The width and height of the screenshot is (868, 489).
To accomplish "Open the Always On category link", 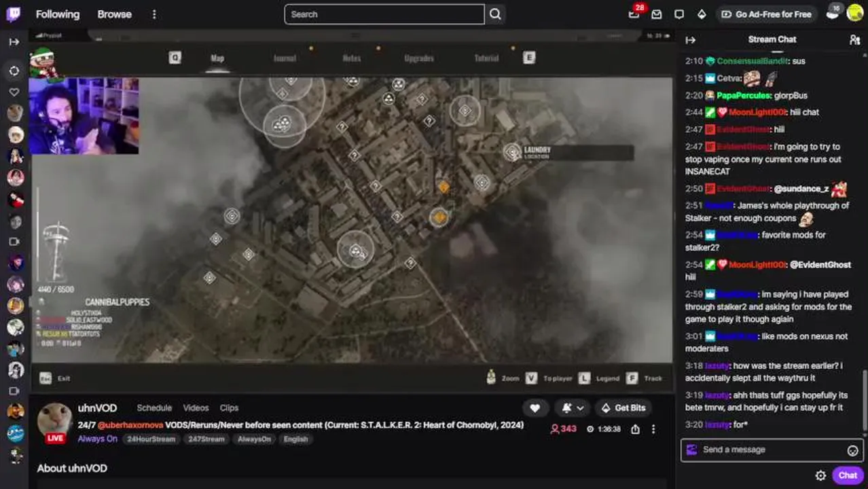I will tap(97, 439).
